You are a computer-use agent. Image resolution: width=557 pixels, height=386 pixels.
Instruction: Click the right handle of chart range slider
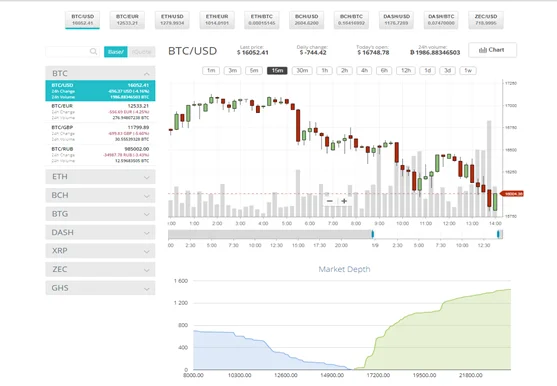click(x=498, y=234)
